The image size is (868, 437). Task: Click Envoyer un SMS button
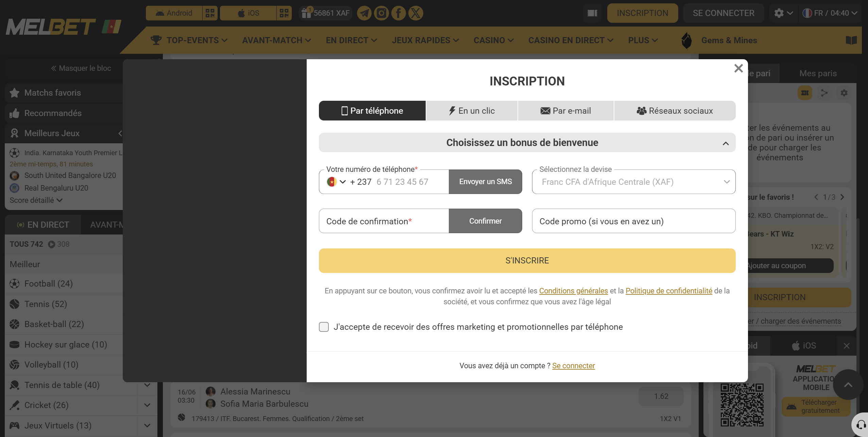(x=486, y=182)
